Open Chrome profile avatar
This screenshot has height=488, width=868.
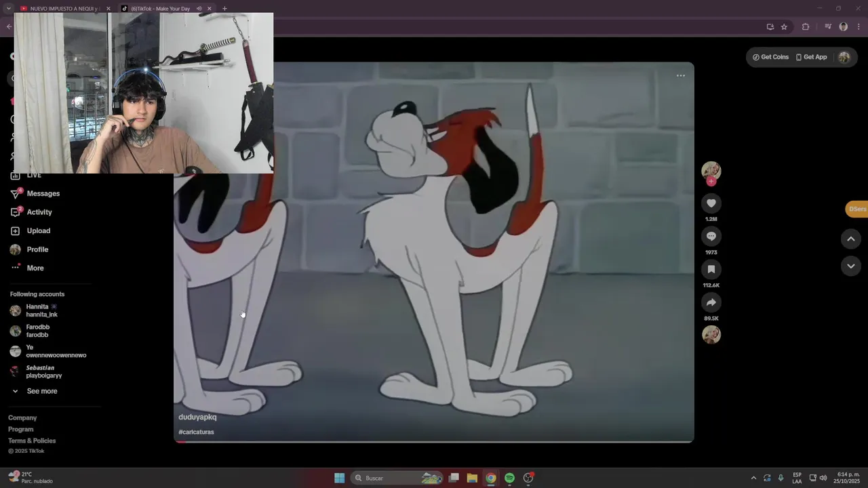coord(844,27)
